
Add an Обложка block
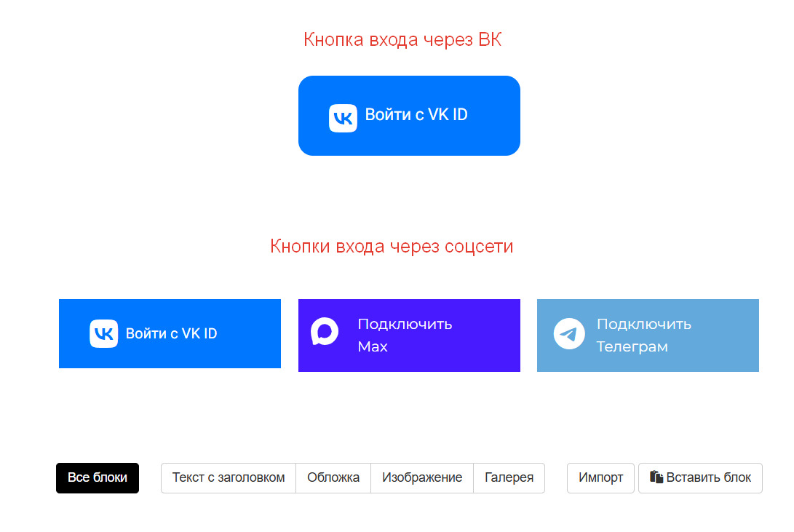[x=333, y=478]
